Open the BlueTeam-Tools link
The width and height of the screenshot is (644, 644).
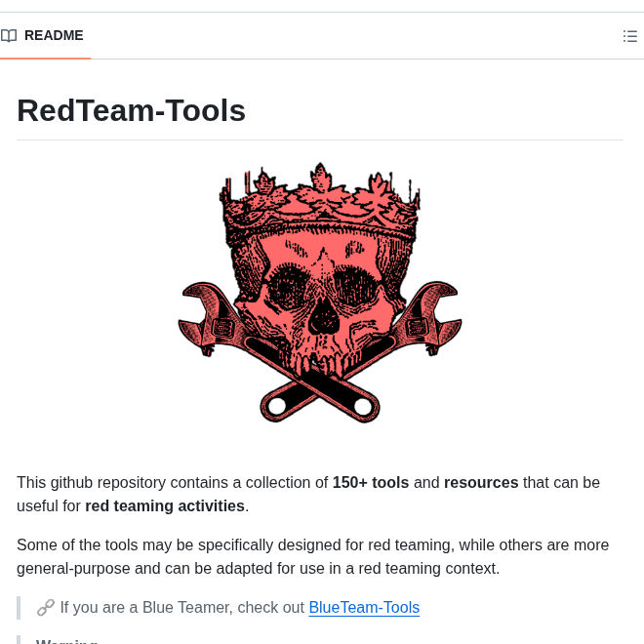[364, 608]
